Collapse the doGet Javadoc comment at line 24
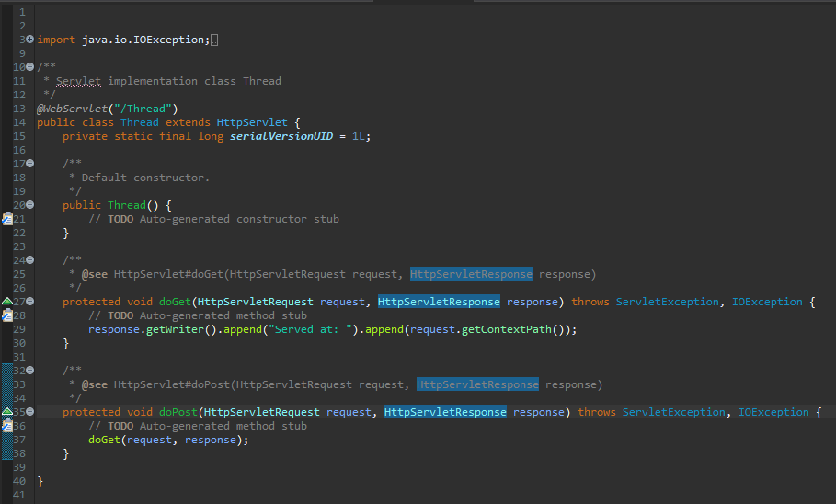 point(29,259)
